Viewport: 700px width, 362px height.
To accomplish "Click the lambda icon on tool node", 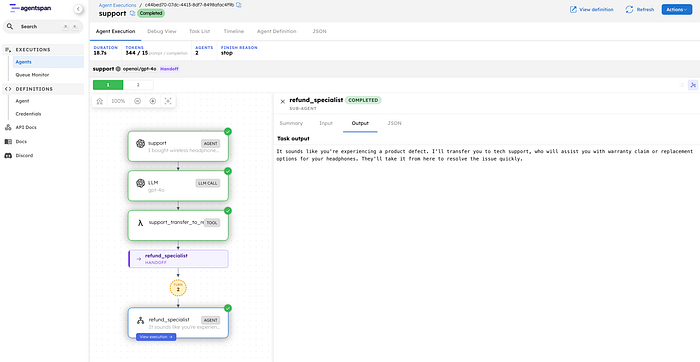I will point(140,223).
